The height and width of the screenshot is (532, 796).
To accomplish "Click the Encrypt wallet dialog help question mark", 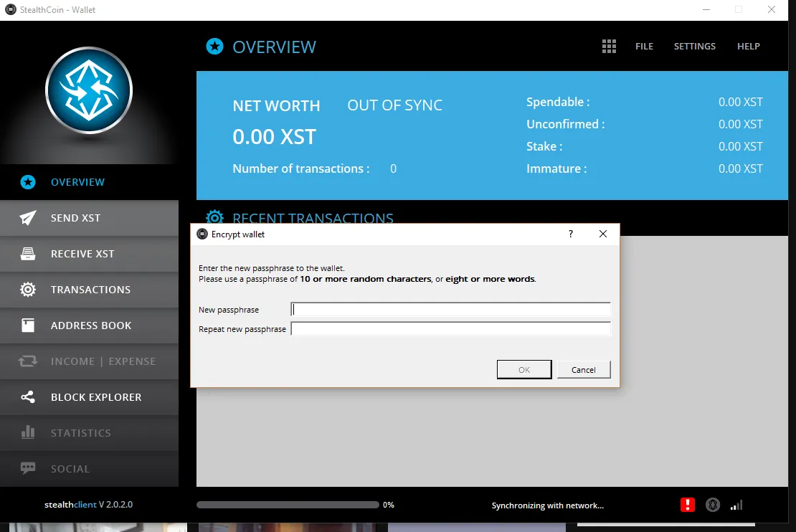I will [x=571, y=234].
